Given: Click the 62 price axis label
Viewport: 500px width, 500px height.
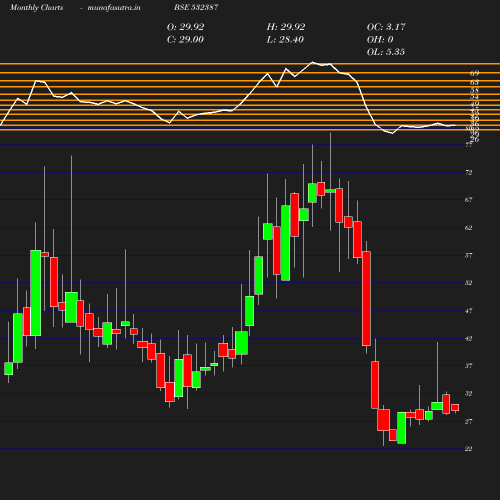Looking at the screenshot, I should [x=469, y=228].
